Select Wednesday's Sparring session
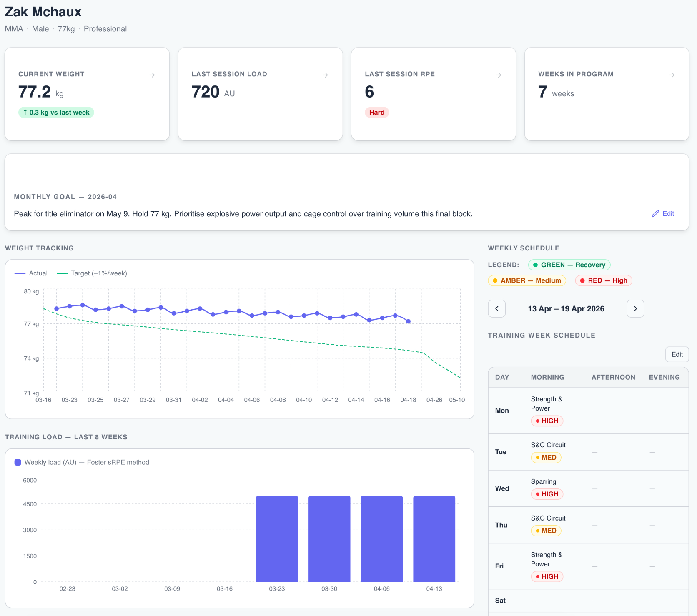 point(544,482)
